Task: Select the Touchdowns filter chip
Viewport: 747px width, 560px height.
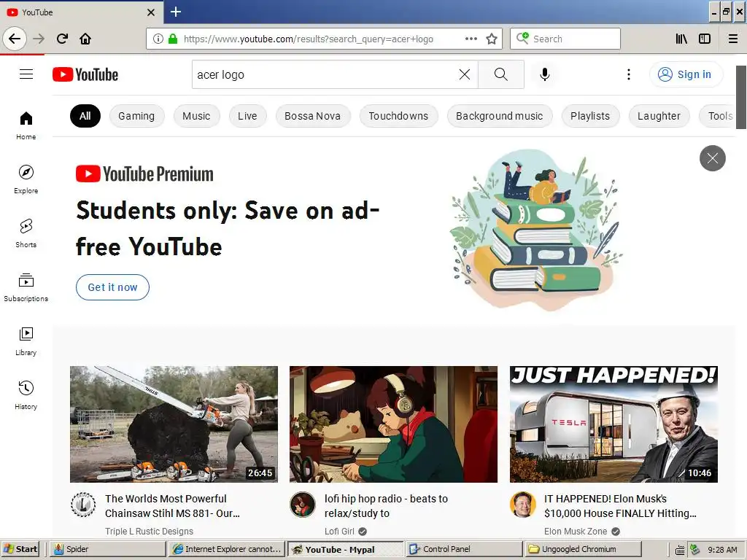Action: pos(398,116)
